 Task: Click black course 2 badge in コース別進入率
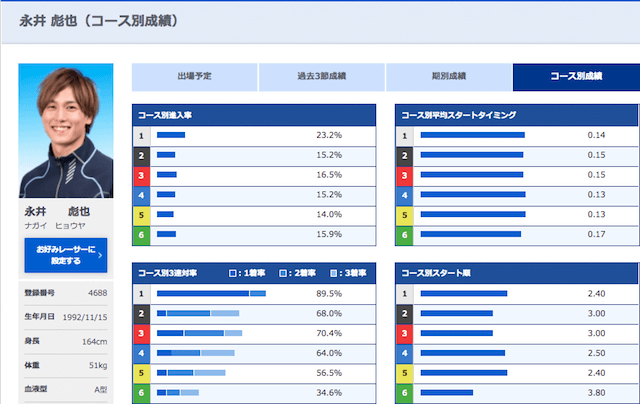pyautogui.click(x=141, y=155)
